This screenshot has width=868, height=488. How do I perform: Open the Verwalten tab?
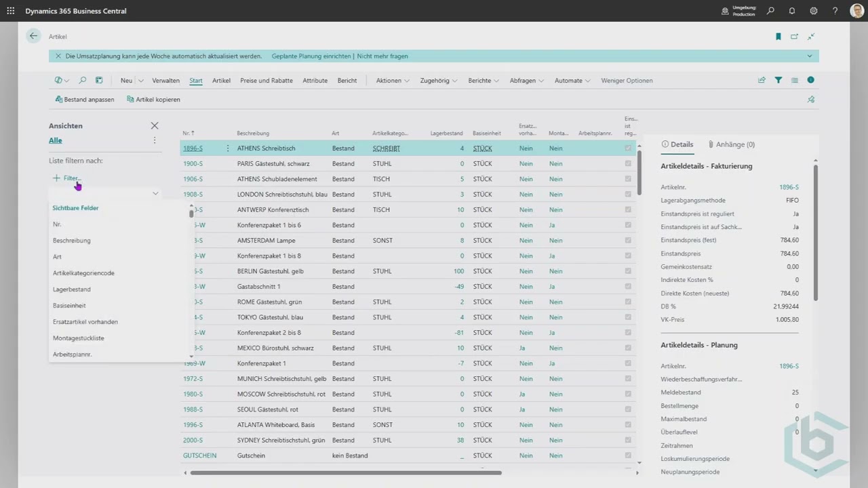click(x=165, y=81)
